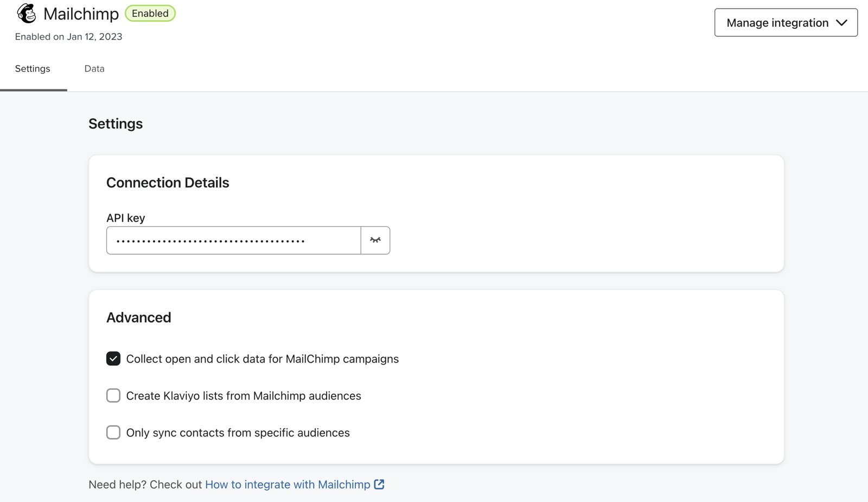Click the closed-eye visibility icon on API key
The image size is (868, 502).
pos(375,240)
